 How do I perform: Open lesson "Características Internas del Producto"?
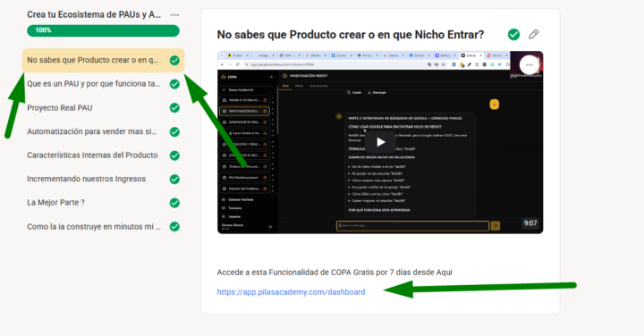(x=92, y=155)
